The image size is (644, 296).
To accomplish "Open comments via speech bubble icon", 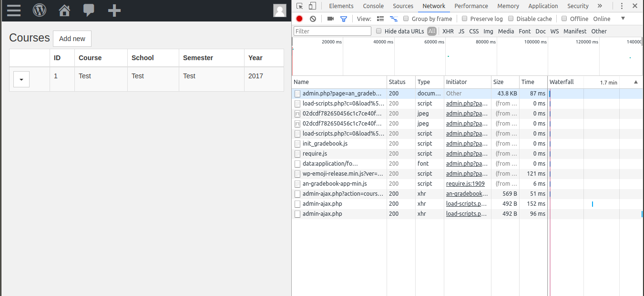I will 89,10.
